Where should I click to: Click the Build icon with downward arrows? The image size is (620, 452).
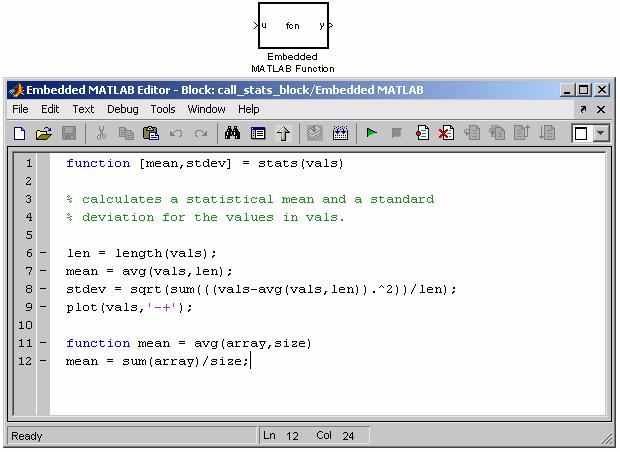click(340, 133)
